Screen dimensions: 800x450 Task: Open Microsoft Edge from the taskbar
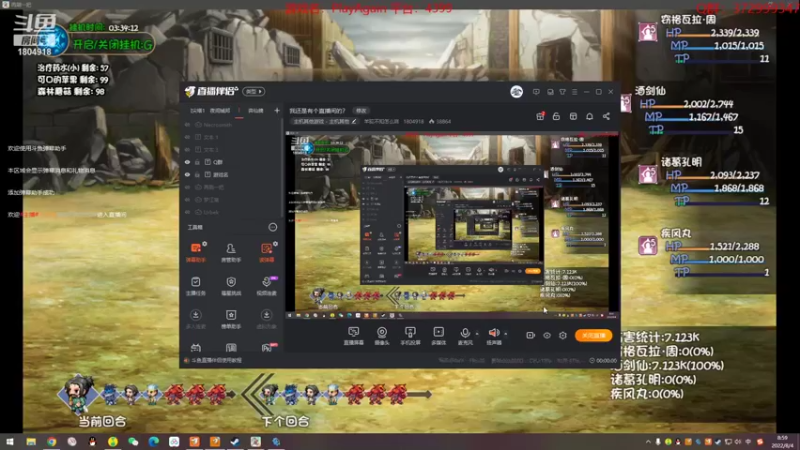pos(154,442)
